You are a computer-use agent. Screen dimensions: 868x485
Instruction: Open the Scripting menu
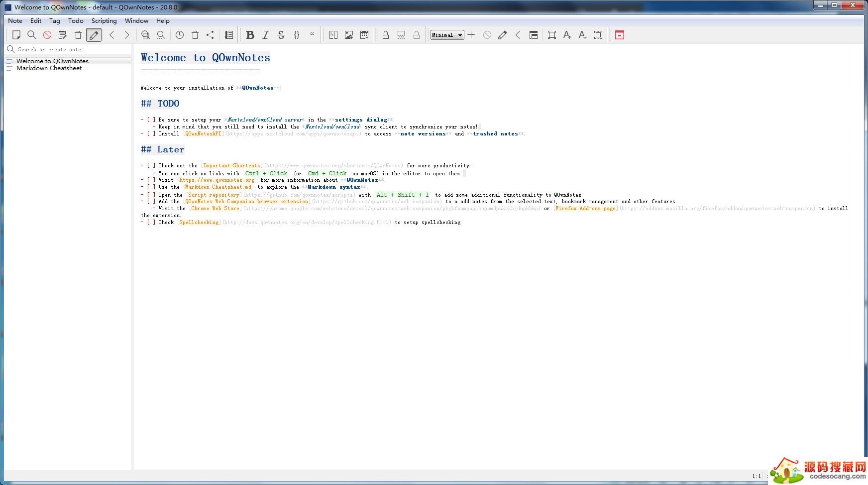pos(104,20)
